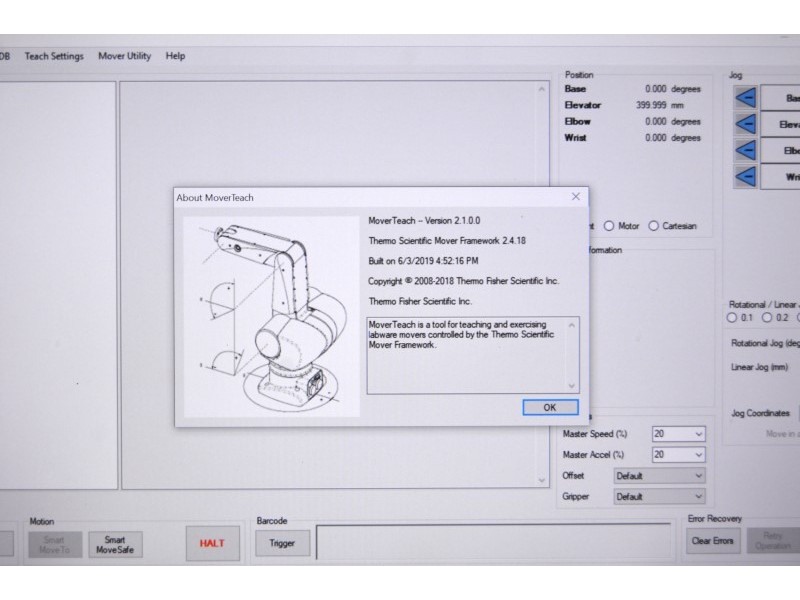
Task: Click the 'Built on 6/3/2019' text
Action: [x=423, y=261]
